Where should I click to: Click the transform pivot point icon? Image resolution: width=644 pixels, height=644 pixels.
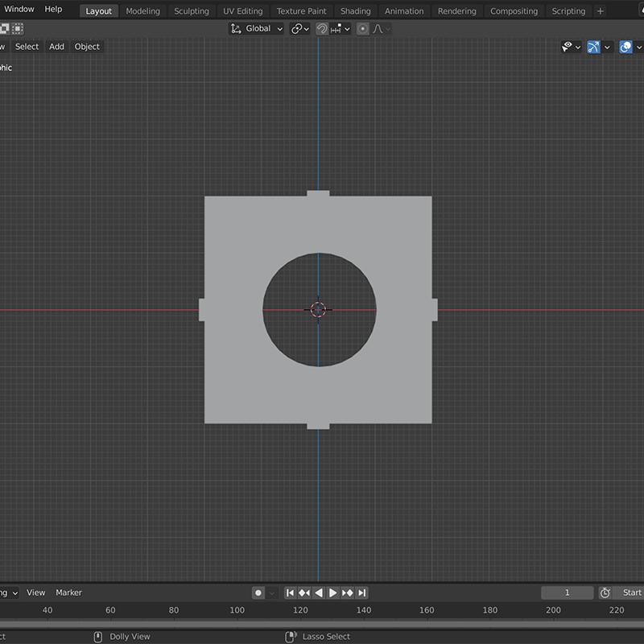click(x=295, y=28)
